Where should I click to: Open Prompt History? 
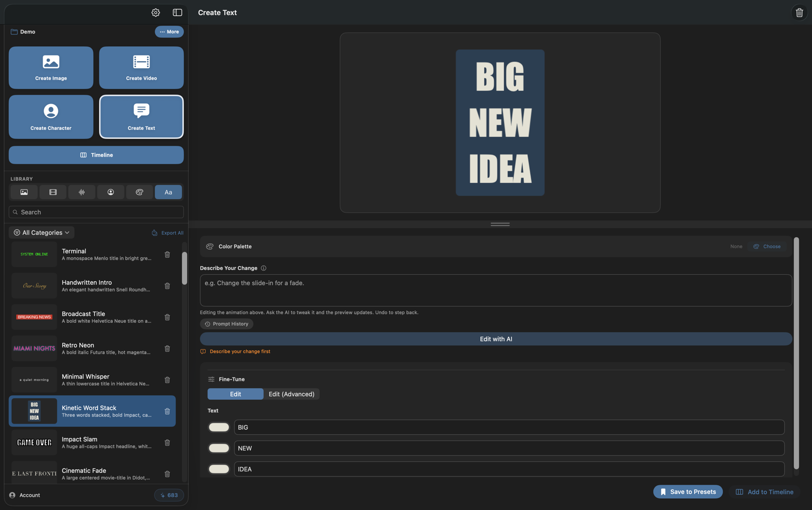pos(226,324)
